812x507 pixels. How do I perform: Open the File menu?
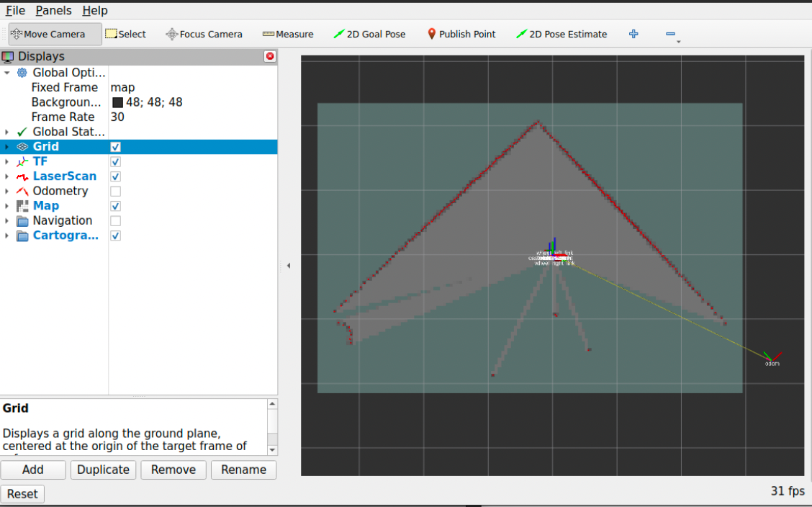(15, 10)
